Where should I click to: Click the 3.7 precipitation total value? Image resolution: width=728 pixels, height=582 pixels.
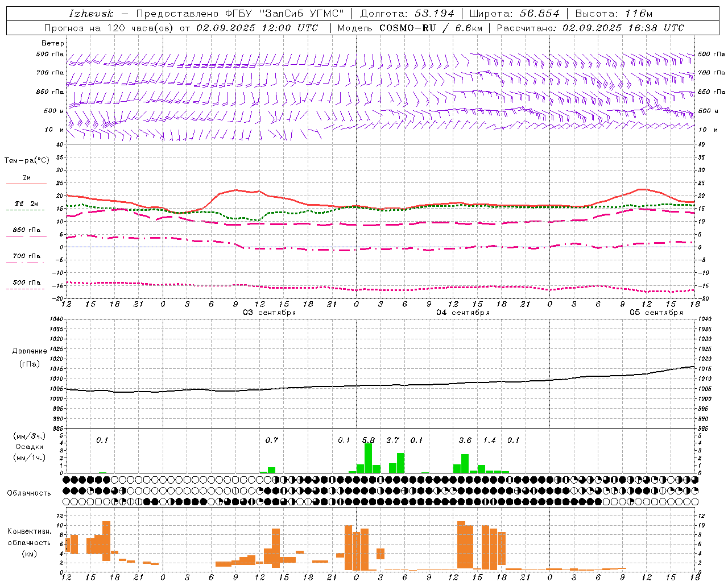(392, 440)
